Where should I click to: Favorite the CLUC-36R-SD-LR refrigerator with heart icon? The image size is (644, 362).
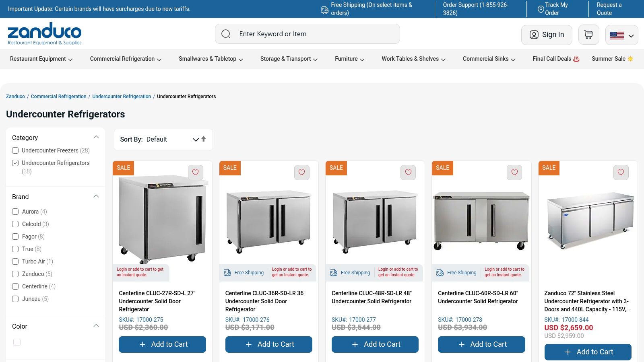301,172
